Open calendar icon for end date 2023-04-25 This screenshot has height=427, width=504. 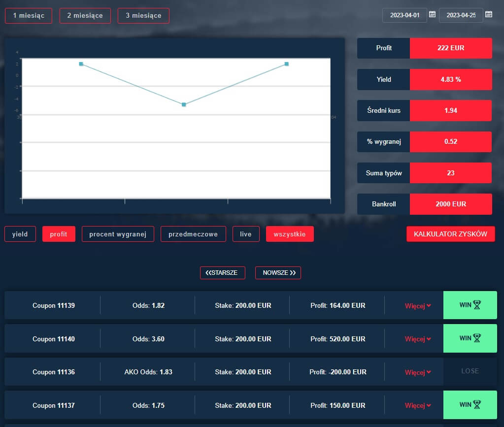489,15
